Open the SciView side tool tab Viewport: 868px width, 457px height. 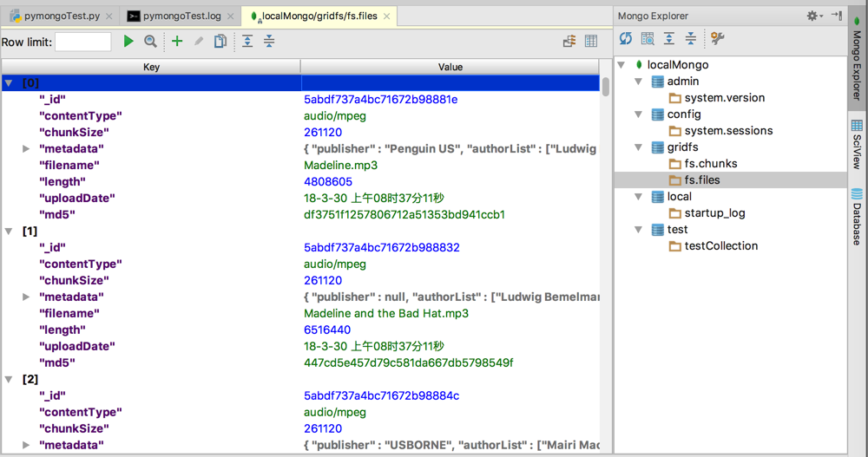857,145
